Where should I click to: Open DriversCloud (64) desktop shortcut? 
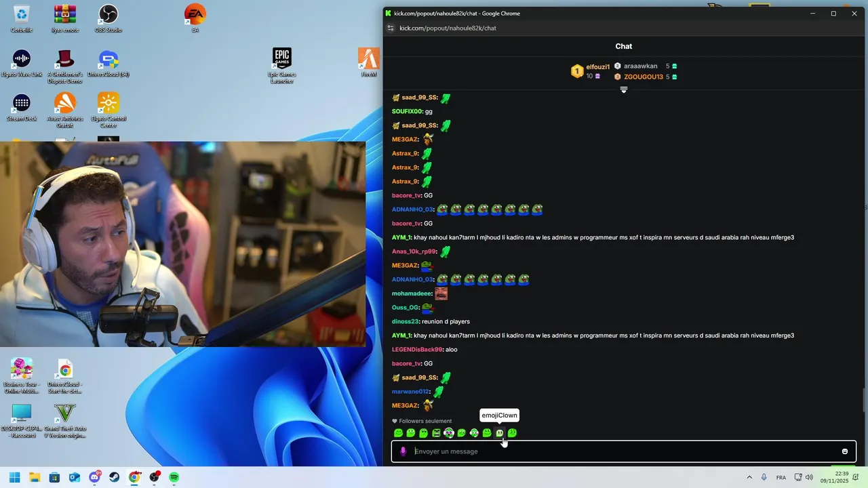click(x=108, y=63)
